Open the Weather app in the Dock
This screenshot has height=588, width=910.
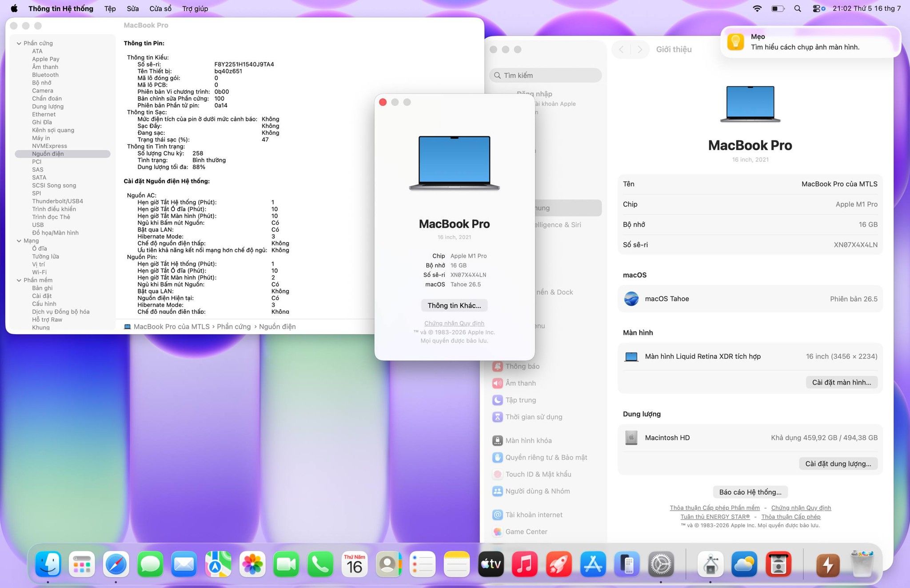pyautogui.click(x=744, y=564)
